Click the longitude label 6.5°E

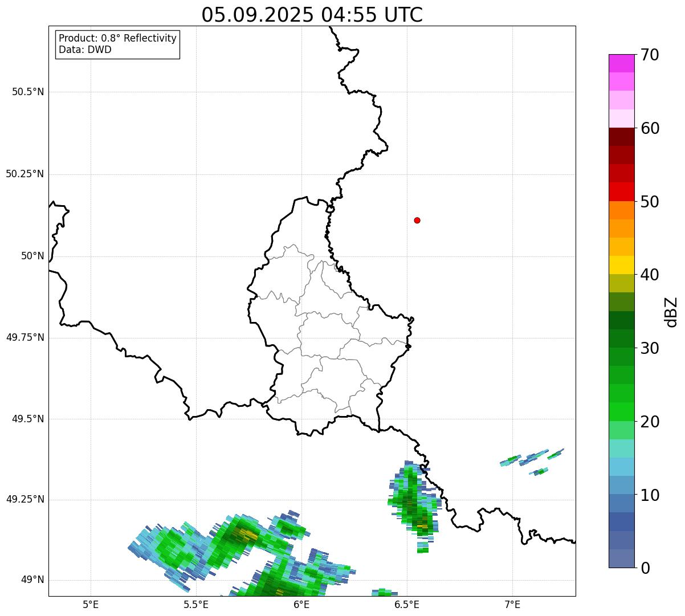[407, 604]
